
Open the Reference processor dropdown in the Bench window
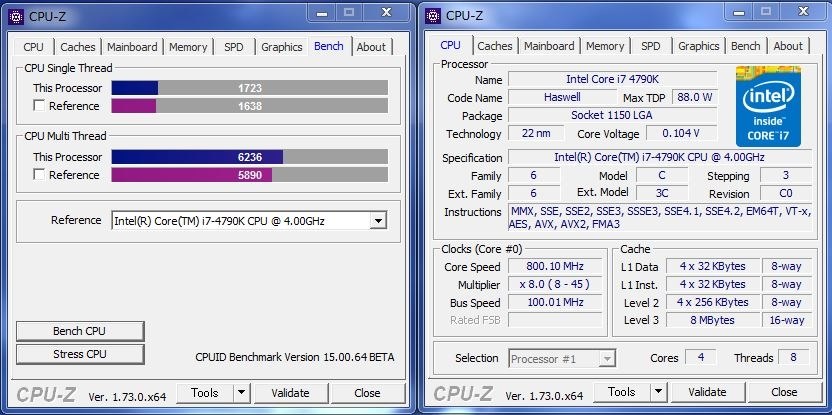pyautogui.click(x=378, y=221)
